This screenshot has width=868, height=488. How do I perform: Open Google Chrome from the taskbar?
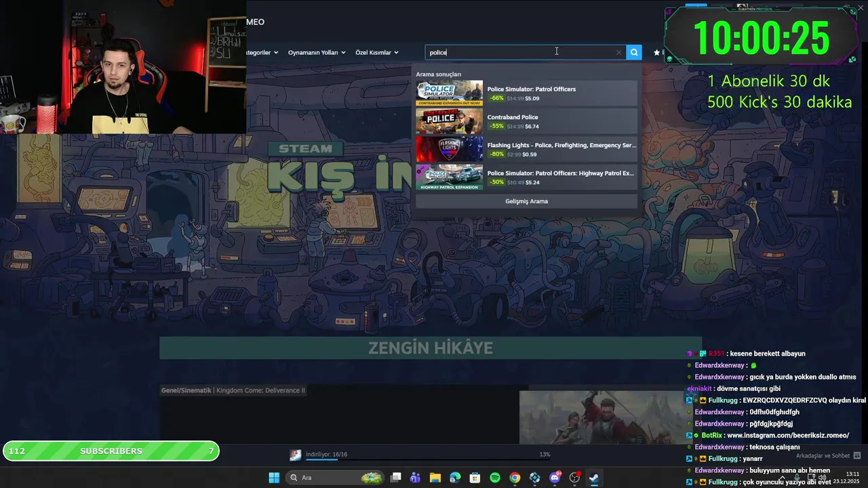[x=515, y=478]
